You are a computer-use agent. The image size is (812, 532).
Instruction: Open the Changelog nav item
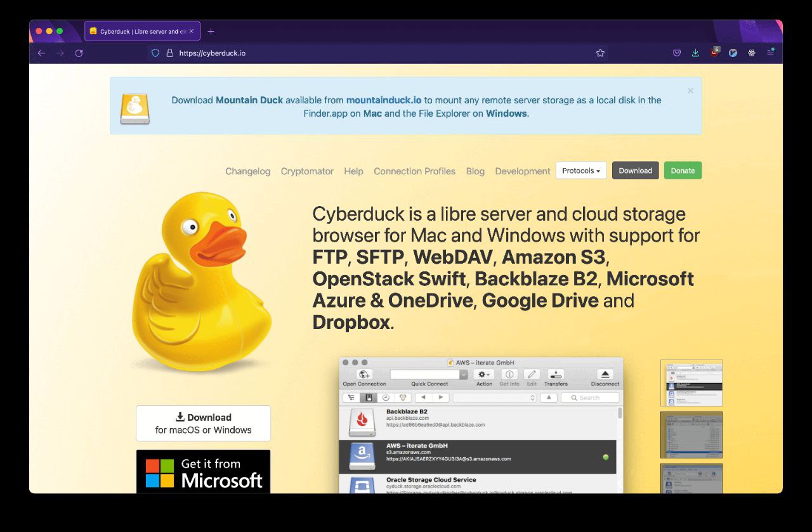click(247, 171)
